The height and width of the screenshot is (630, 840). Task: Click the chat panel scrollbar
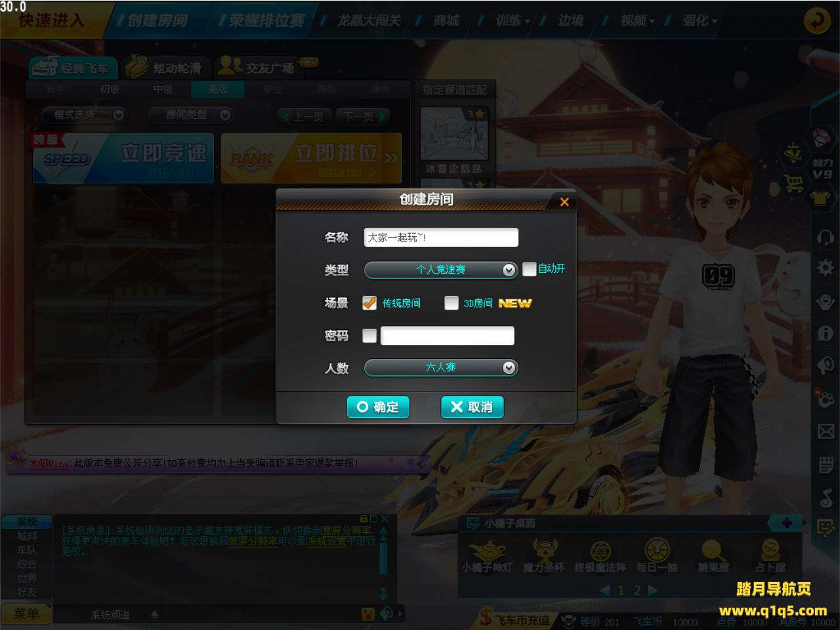(384, 556)
